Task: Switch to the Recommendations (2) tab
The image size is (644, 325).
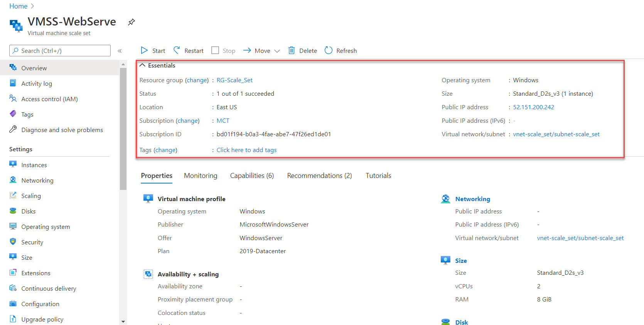Action: 319,176
